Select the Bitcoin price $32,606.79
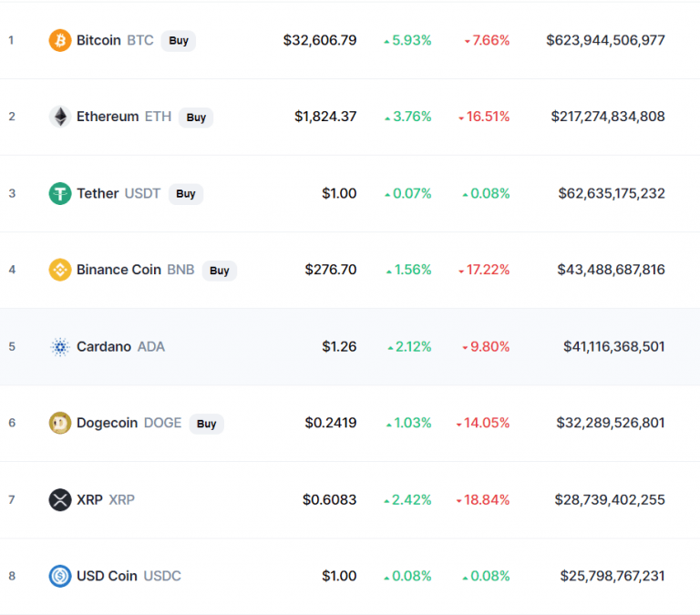Image resolution: width=700 pixels, height=615 pixels. pyautogui.click(x=320, y=41)
